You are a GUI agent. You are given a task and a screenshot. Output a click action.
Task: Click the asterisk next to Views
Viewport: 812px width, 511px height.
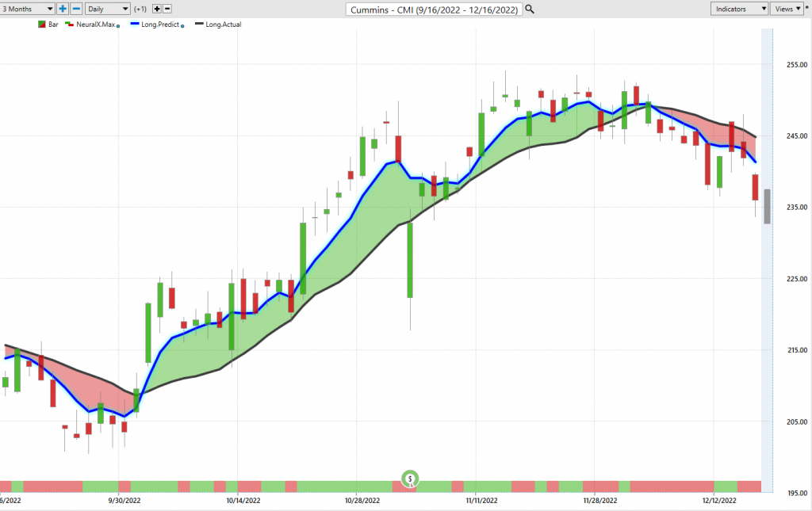pos(807,8)
